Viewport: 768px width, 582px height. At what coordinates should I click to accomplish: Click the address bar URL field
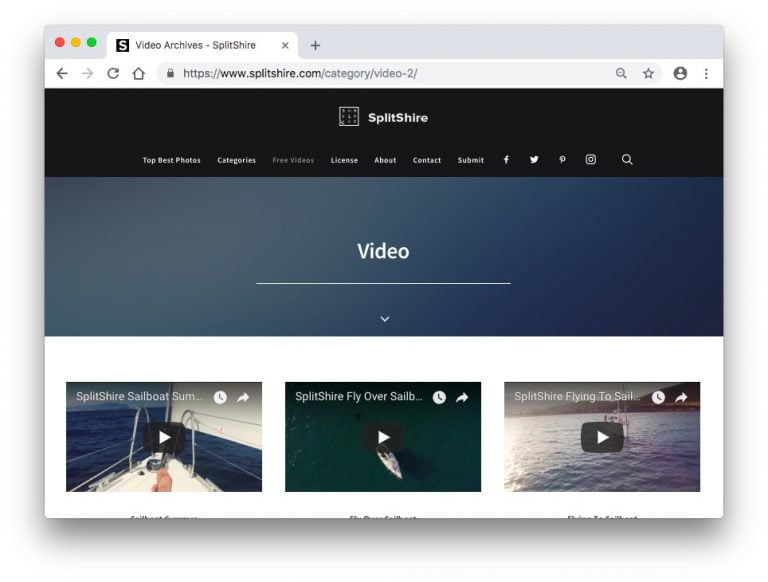pyautogui.click(x=380, y=74)
